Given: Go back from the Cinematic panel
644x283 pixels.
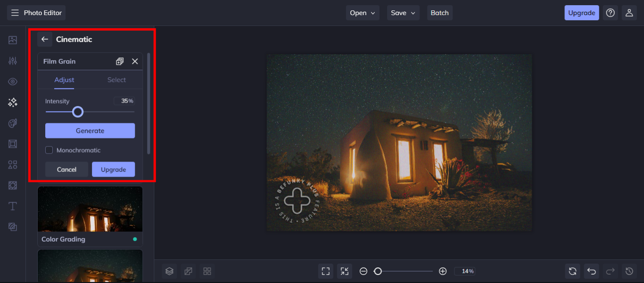Looking at the screenshot, I should coord(45,39).
